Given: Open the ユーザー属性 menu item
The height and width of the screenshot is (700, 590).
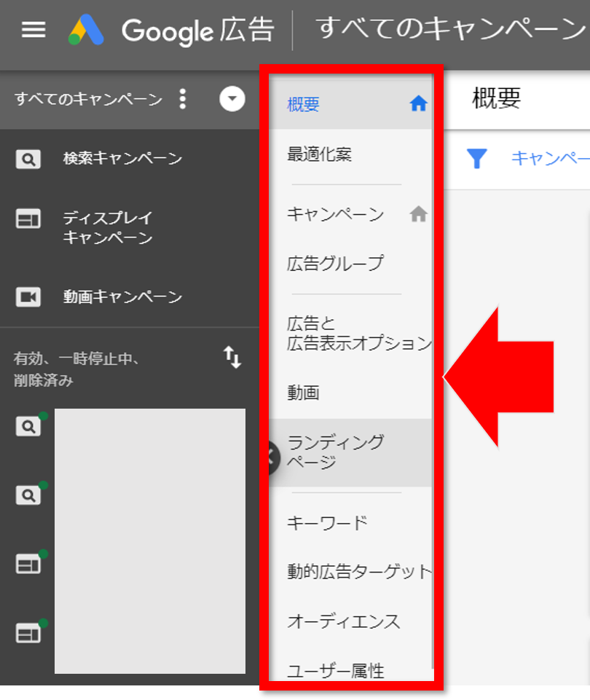Looking at the screenshot, I should (x=335, y=671).
